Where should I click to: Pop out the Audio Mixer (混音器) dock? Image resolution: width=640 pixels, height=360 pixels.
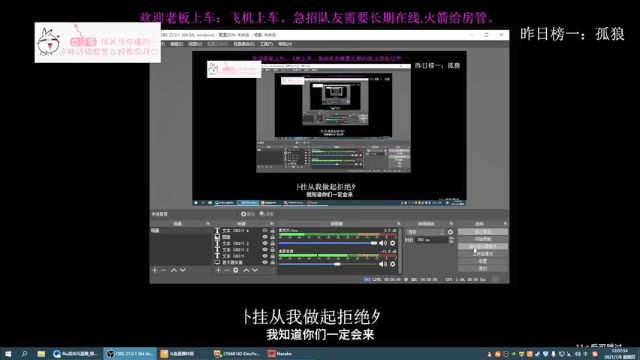point(399,224)
